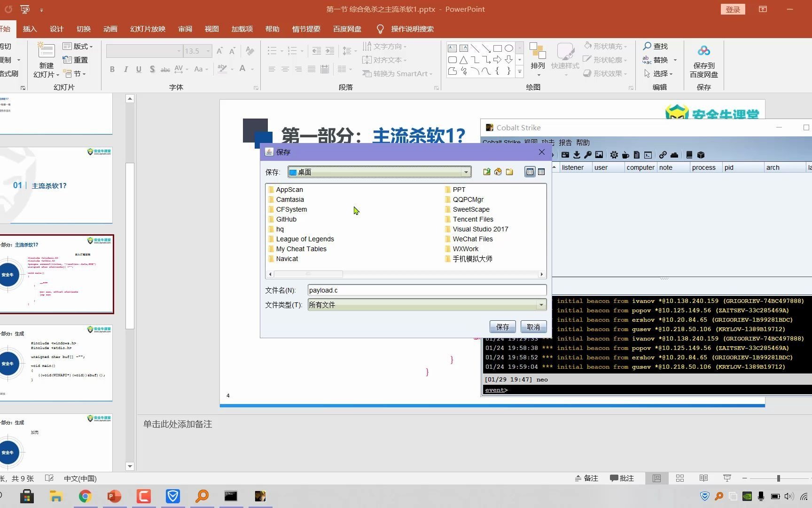Click Cobalt Strike Java coffee cup icon

tap(625, 155)
